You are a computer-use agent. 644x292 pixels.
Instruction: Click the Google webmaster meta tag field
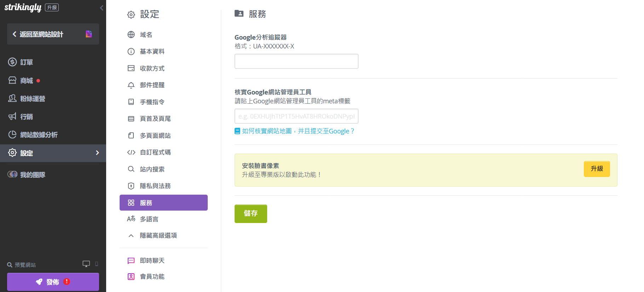pyautogui.click(x=297, y=116)
